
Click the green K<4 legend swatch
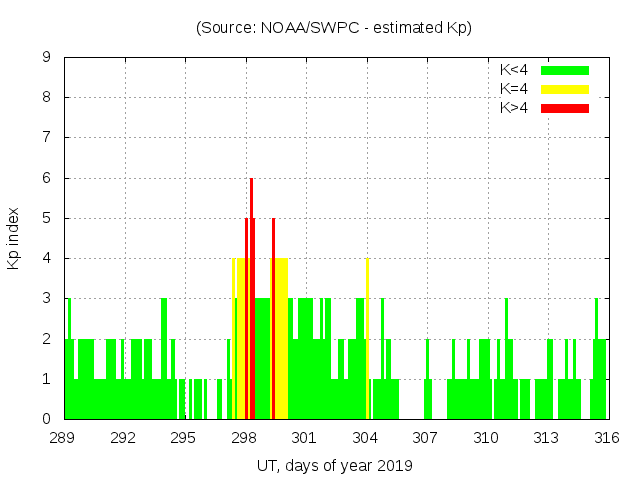(565, 70)
